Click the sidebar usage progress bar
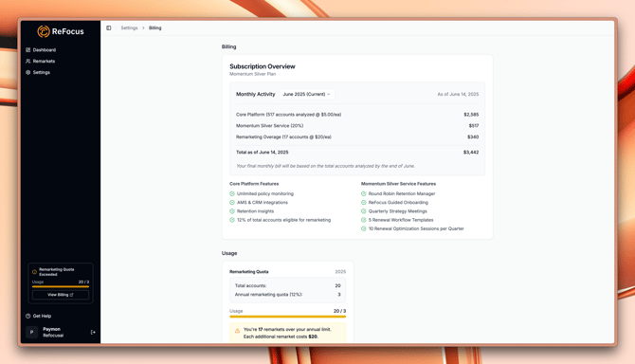Viewport: 635px width, 364px height. pyautogui.click(x=61, y=286)
